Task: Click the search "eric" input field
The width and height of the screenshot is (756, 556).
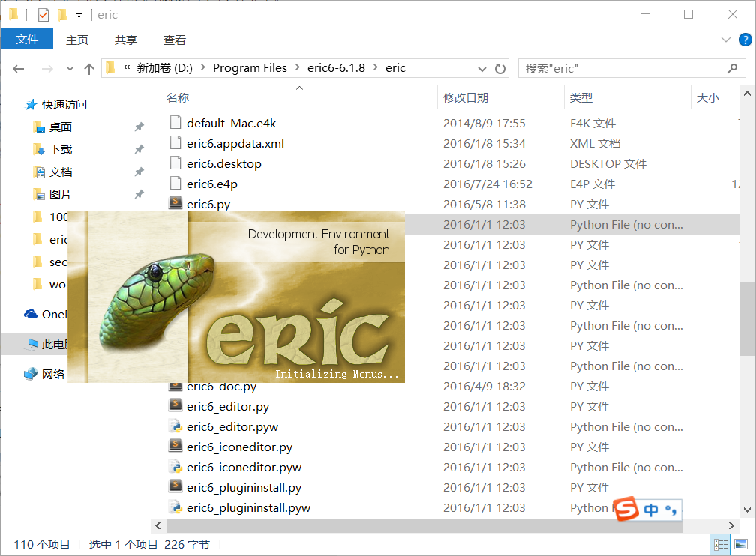Action: [622, 68]
